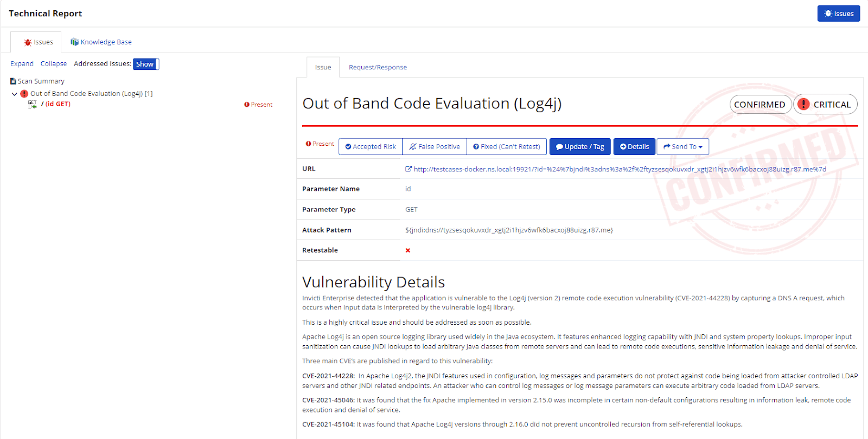Select the (id GET) tree item
Viewport: 868px width, 439px height.
click(x=58, y=104)
